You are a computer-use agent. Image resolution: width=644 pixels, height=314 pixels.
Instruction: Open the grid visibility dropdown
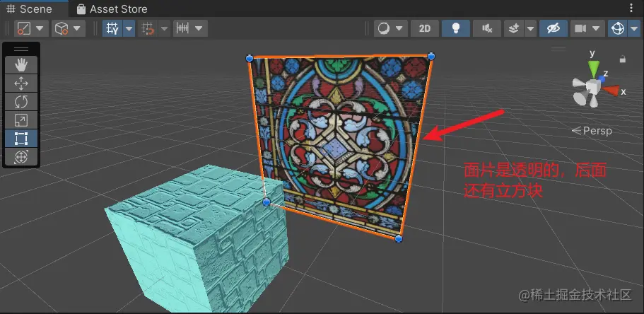pyautogui.click(x=129, y=28)
